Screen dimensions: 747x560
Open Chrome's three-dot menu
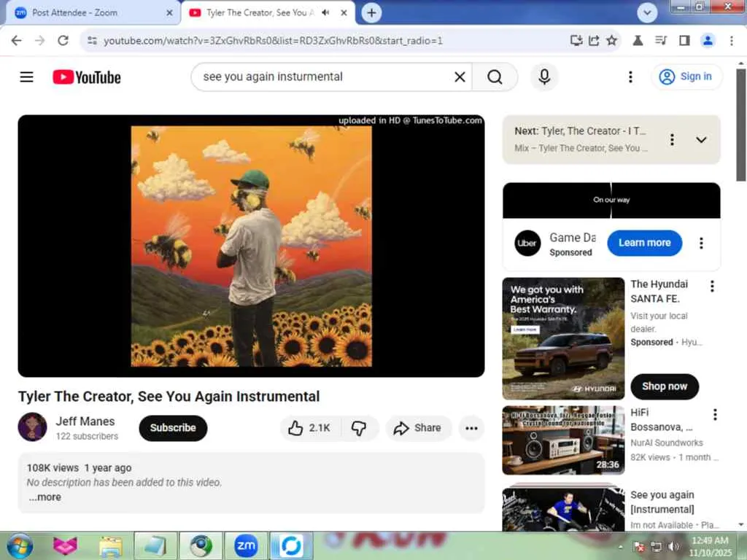tap(731, 41)
